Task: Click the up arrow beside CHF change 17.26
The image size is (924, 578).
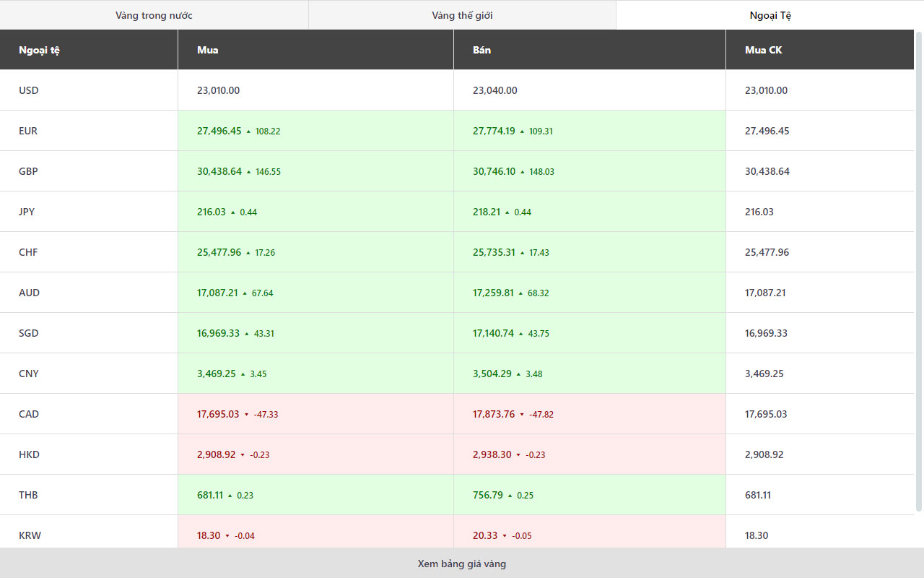Action: coord(248,253)
